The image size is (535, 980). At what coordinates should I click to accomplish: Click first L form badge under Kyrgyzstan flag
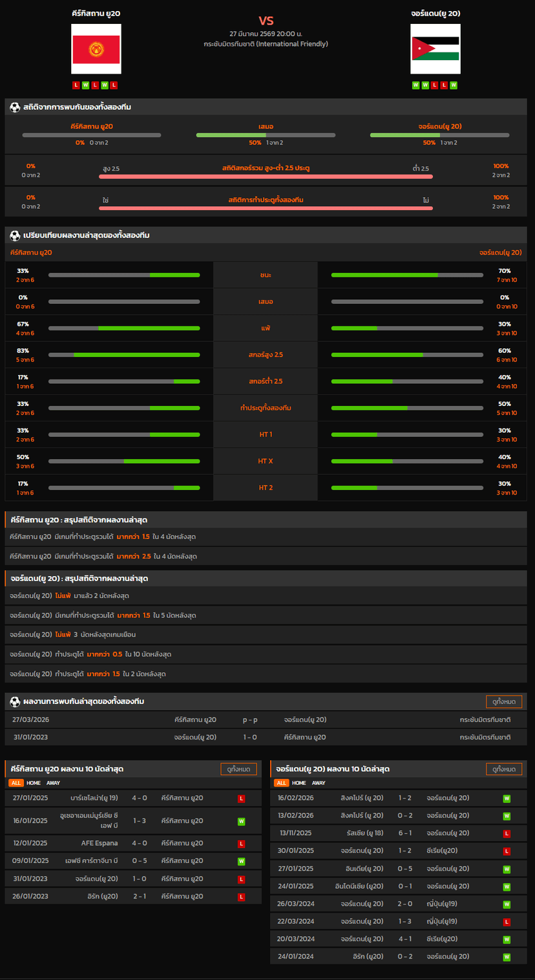point(76,85)
